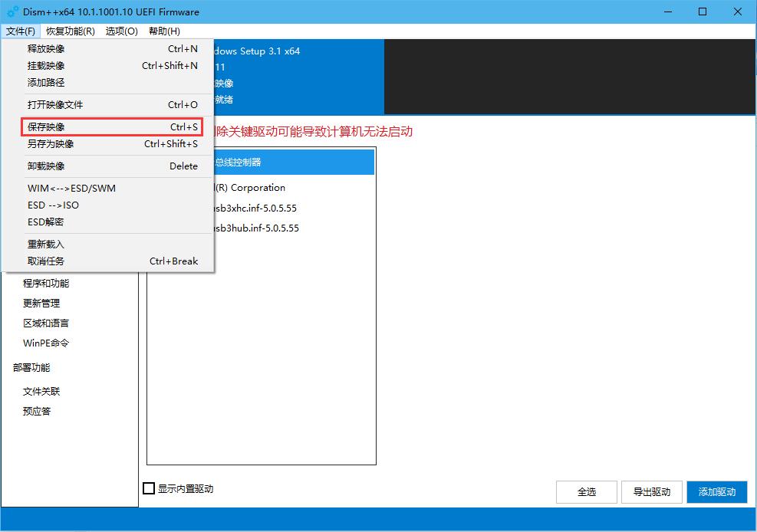The image size is (757, 532).
Task: Click the Dism++ gear icon in title bar
Action: tap(11, 11)
